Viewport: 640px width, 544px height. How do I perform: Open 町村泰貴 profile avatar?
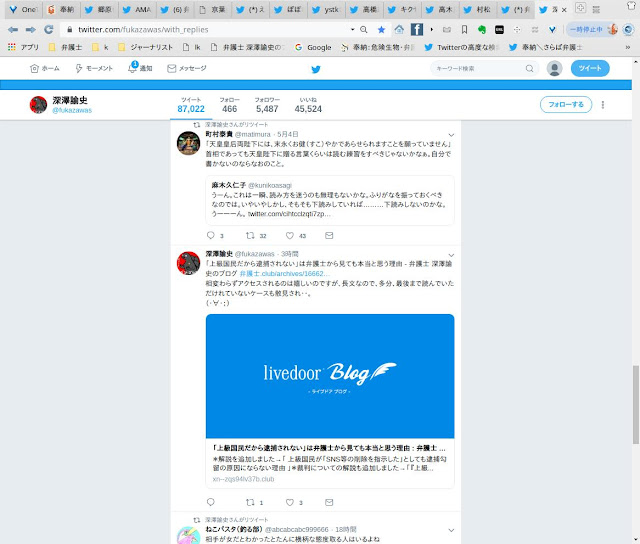tap(188, 143)
